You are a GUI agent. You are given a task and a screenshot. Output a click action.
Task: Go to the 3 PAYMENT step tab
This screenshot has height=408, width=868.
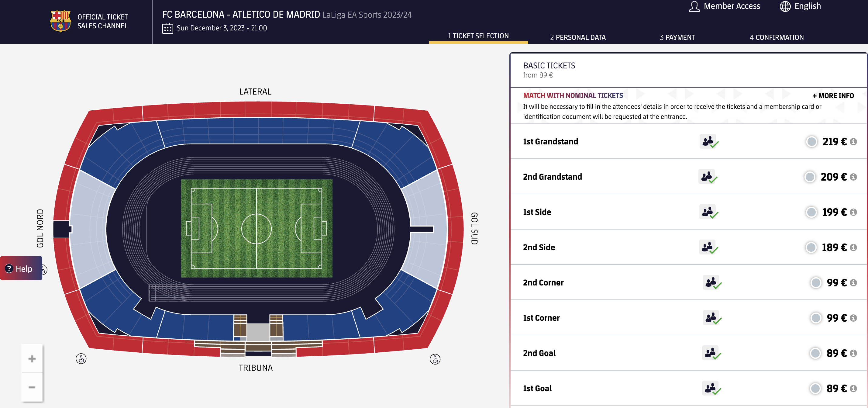click(x=677, y=37)
